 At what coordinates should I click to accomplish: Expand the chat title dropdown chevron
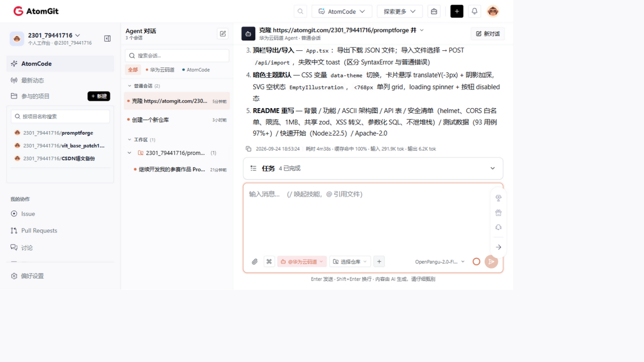pos(422,30)
